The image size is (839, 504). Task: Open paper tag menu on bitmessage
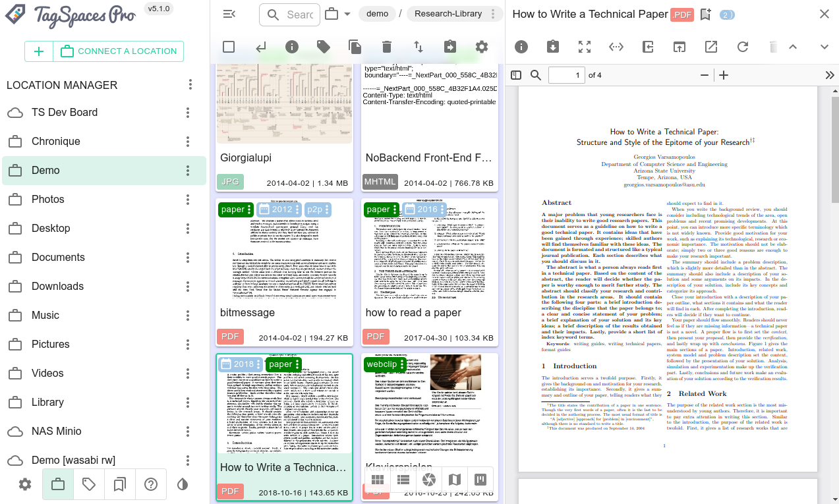pos(249,210)
